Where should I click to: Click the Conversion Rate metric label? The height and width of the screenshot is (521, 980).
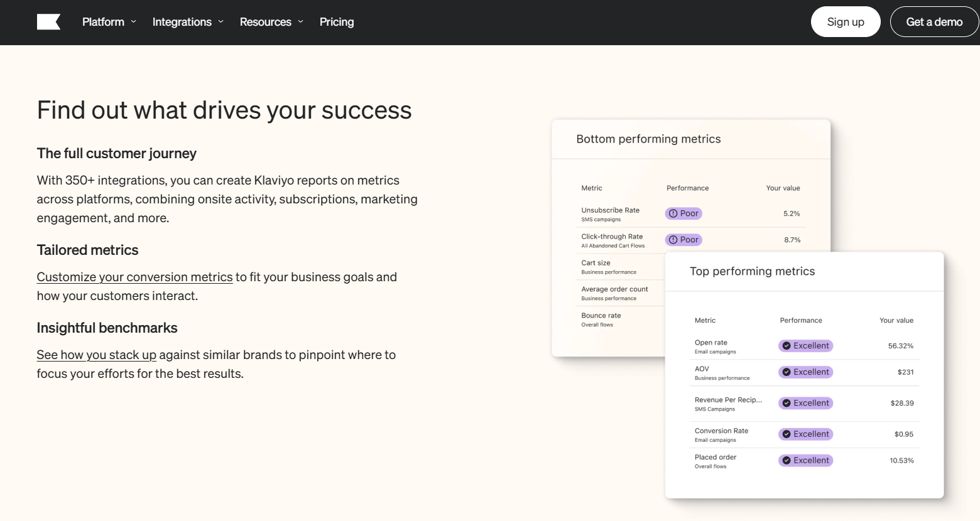[x=721, y=431]
